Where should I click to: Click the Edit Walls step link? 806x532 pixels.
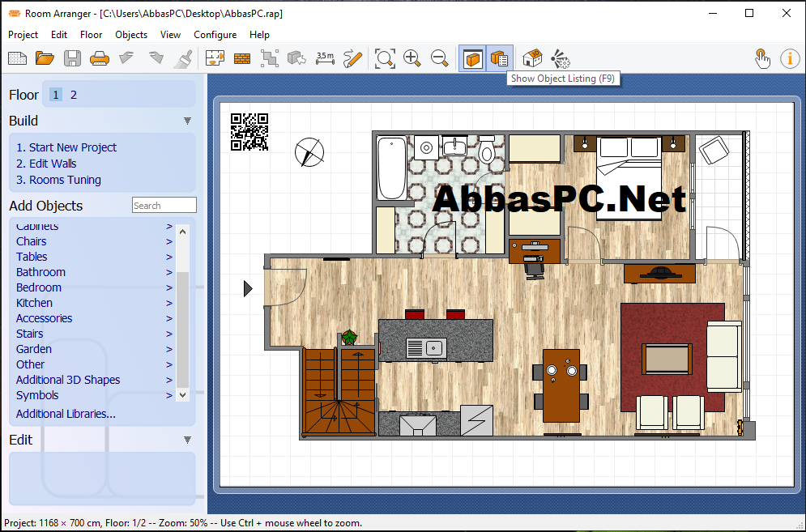(46, 164)
